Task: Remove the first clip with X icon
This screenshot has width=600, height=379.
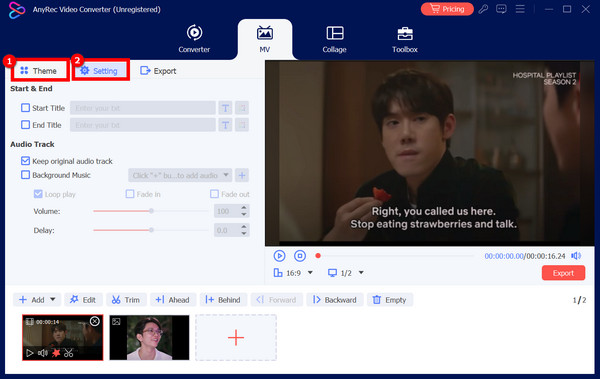Action: click(x=95, y=321)
